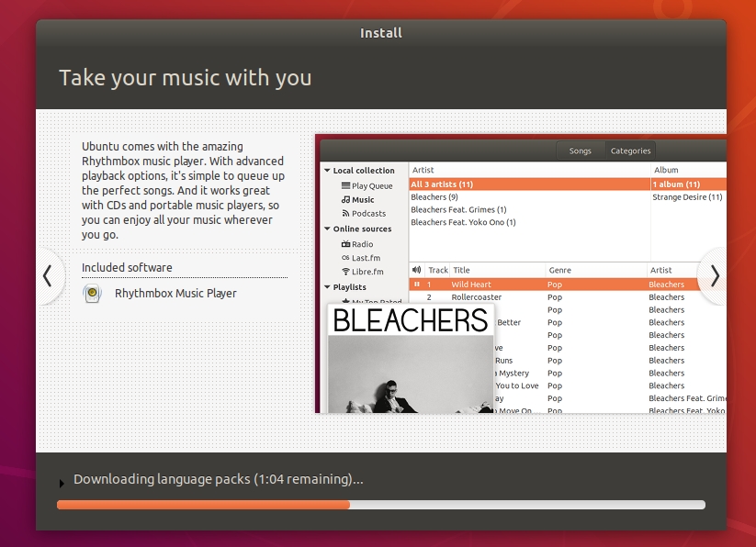The image size is (756, 547).
Task: Switch to the Songs tab
Action: (580, 151)
